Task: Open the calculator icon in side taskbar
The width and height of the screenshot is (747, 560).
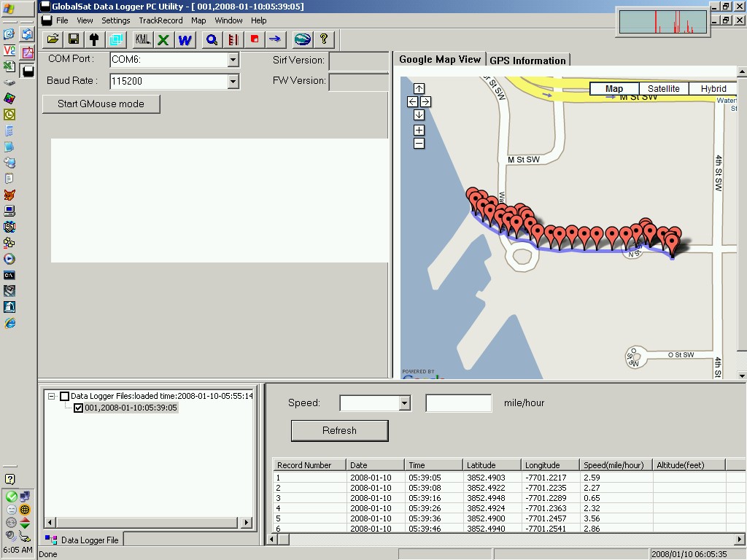Action: [9, 131]
